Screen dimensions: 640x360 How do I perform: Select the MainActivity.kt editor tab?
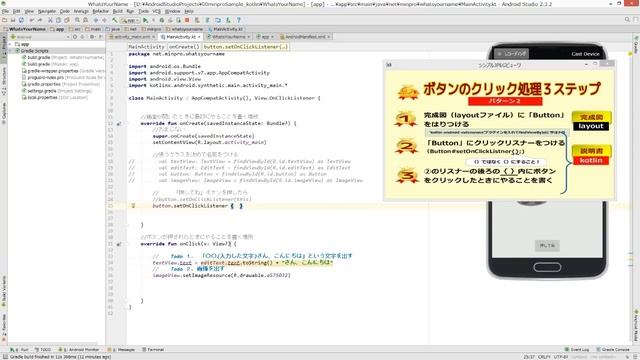(180, 37)
